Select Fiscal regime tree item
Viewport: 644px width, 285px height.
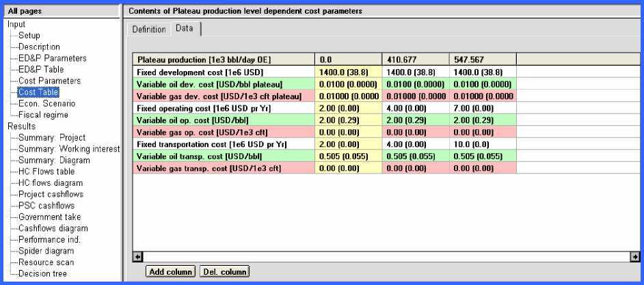[x=43, y=115]
